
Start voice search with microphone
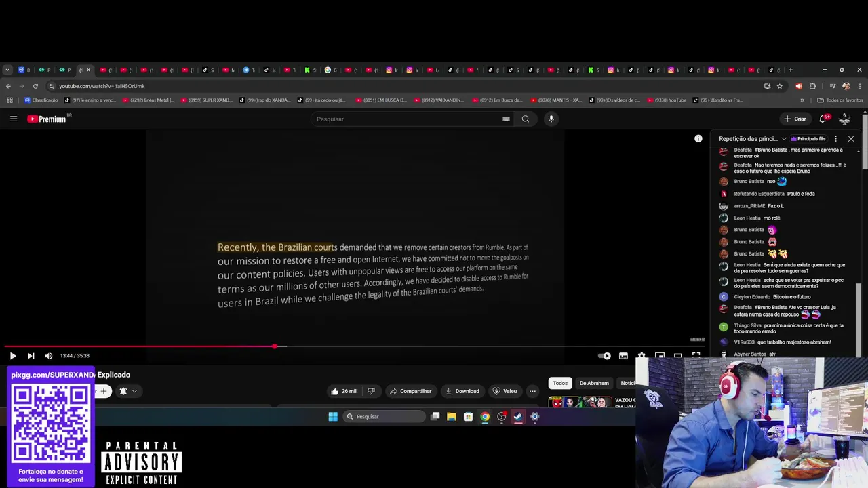click(x=551, y=119)
